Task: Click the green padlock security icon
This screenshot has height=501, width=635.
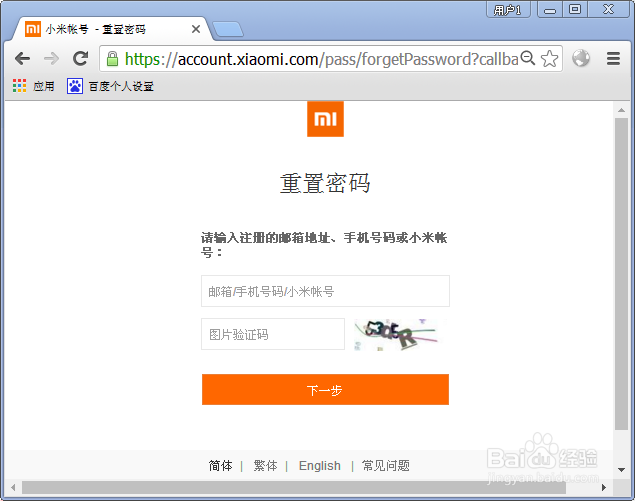Action: pos(112,59)
